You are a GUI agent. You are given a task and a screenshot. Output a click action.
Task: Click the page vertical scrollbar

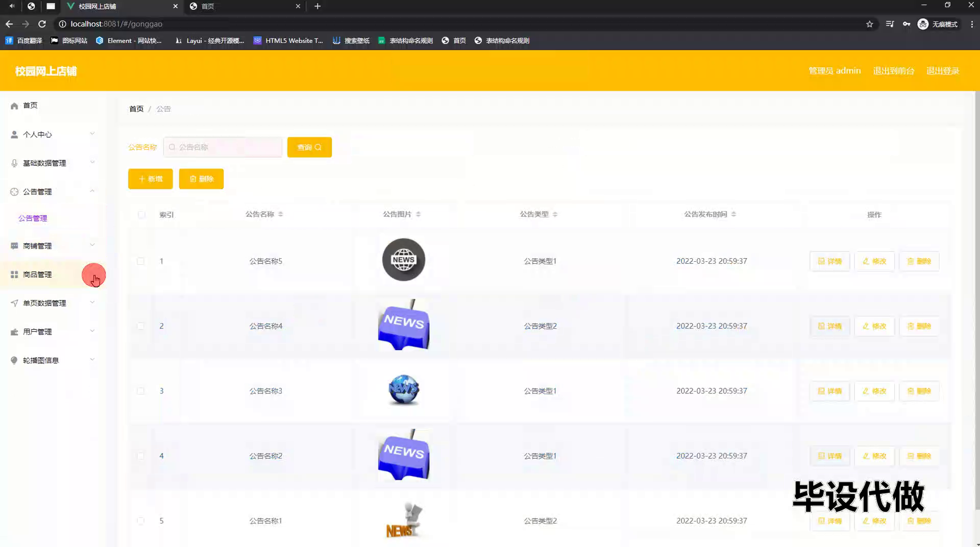[x=977, y=301]
